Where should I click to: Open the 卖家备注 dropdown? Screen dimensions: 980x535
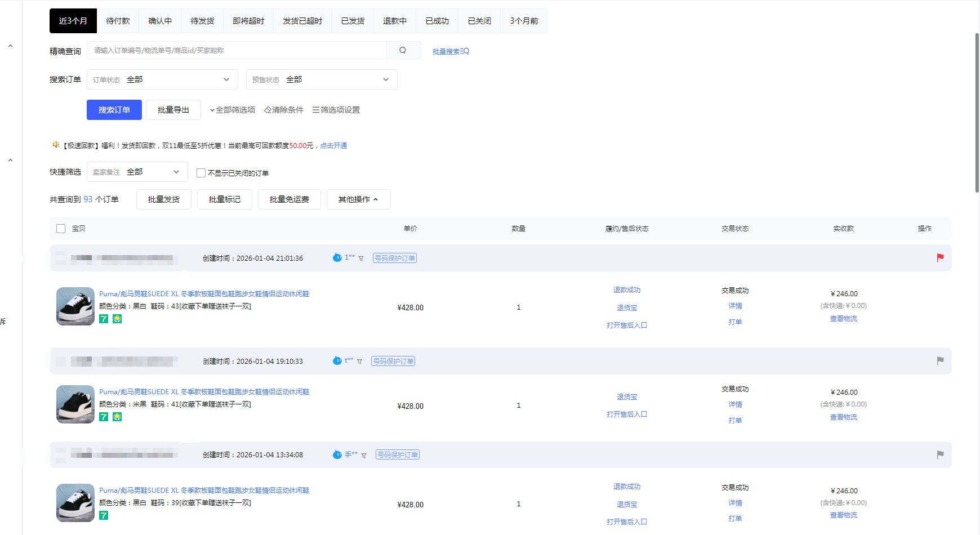coord(137,172)
